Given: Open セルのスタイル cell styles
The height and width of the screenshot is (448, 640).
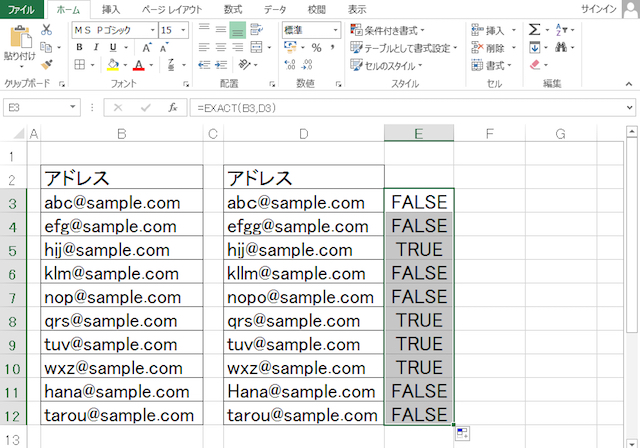Looking at the screenshot, I should (386, 65).
